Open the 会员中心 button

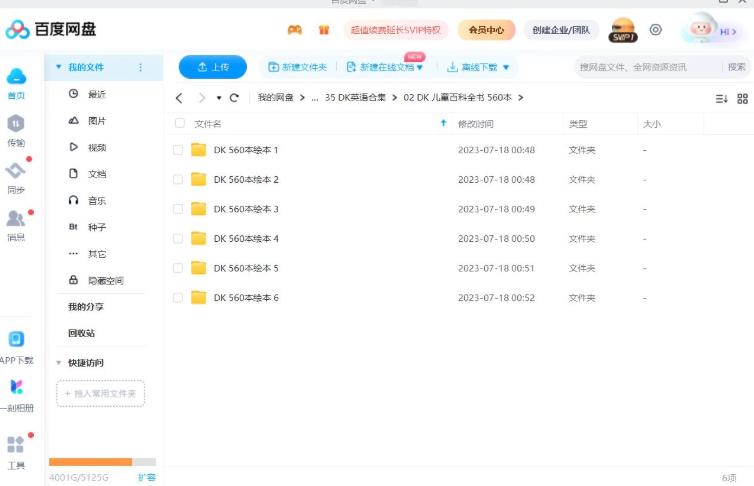pyautogui.click(x=486, y=30)
